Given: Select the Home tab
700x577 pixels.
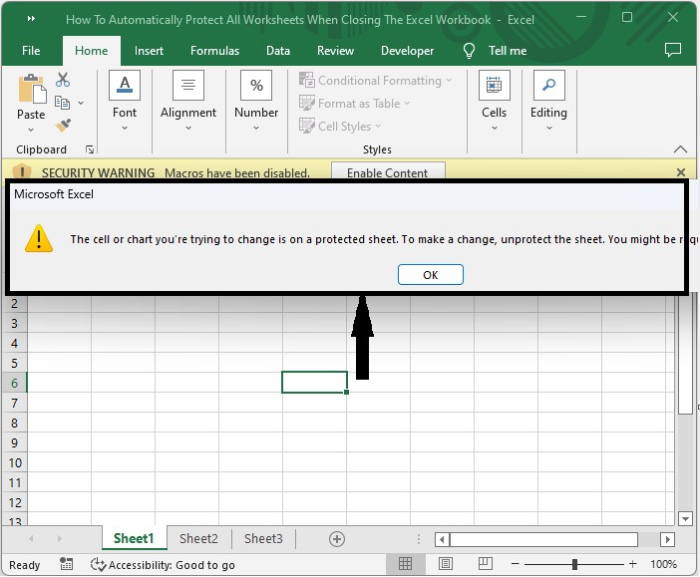Looking at the screenshot, I should pos(92,51).
